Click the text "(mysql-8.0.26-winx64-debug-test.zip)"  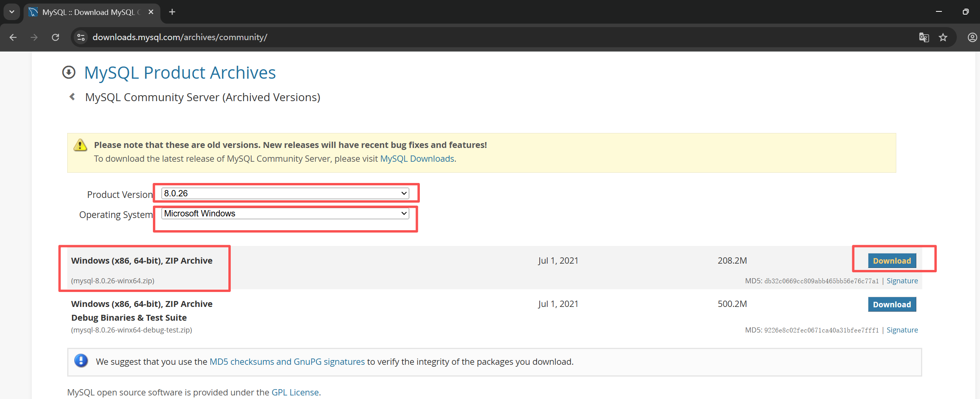click(131, 330)
